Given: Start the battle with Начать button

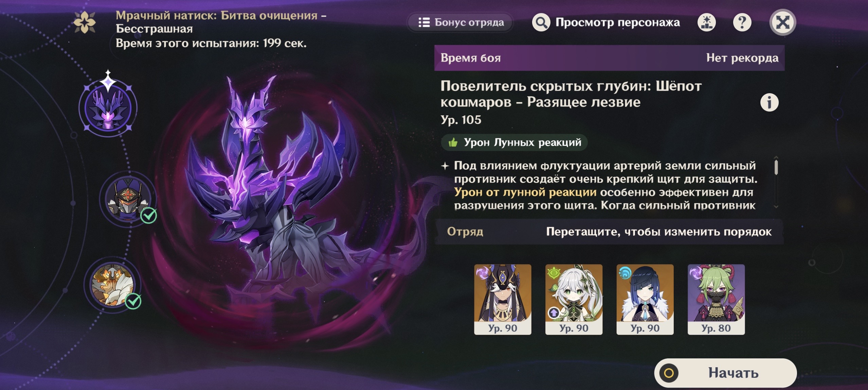Looking at the screenshot, I should click(x=725, y=373).
